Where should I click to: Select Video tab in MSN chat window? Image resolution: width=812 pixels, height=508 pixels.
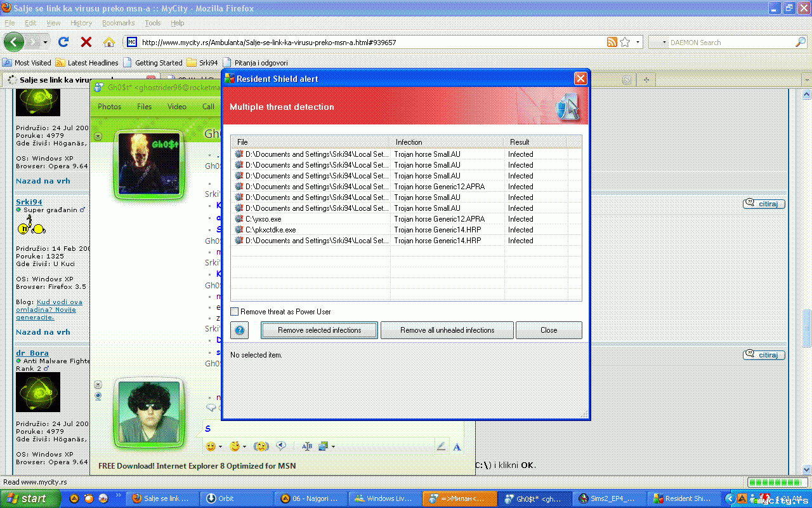[x=177, y=107]
